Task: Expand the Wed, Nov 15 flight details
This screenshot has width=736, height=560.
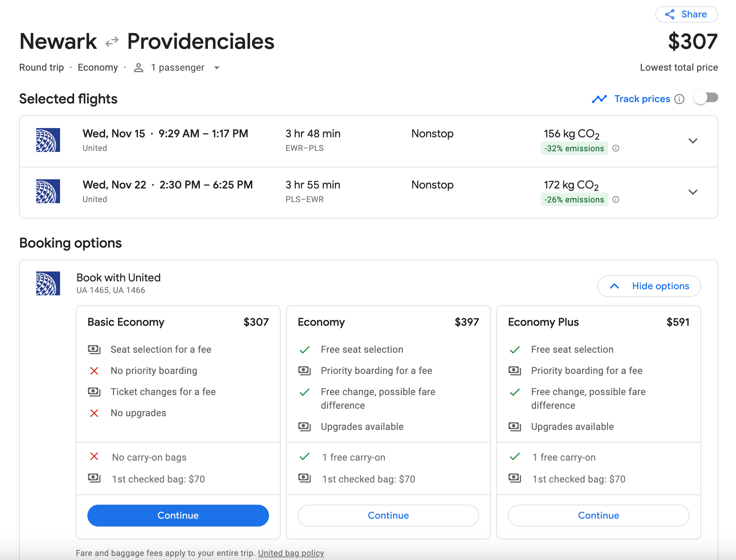Action: [x=693, y=141]
